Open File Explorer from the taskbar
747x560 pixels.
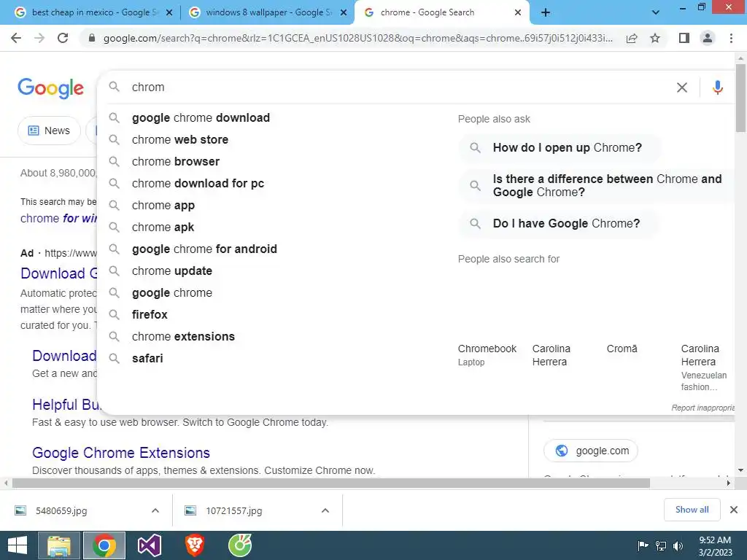point(59,545)
